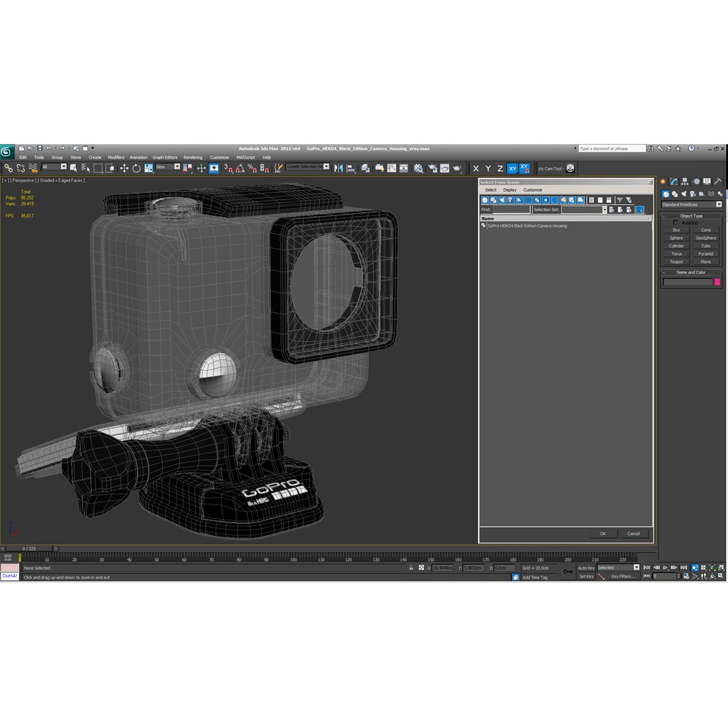The image size is (728, 728).
Task: Click Cancel in Select From Scene dialog
Action: [634, 534]
